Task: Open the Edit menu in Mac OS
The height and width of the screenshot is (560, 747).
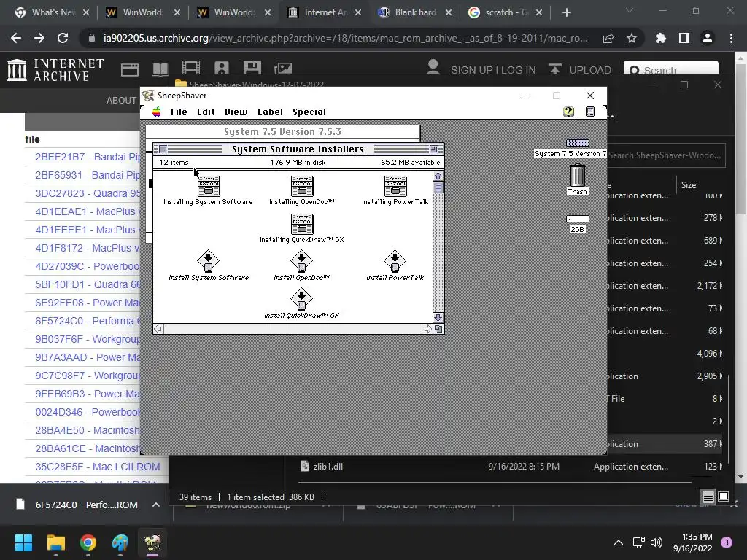Action: coord(206,112)
